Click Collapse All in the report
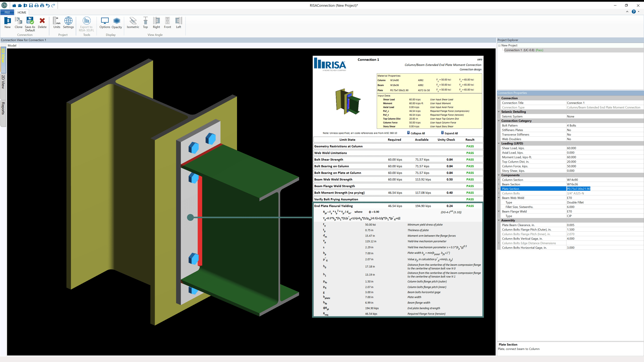Screen dimensions: 644x362 (417, 133)
